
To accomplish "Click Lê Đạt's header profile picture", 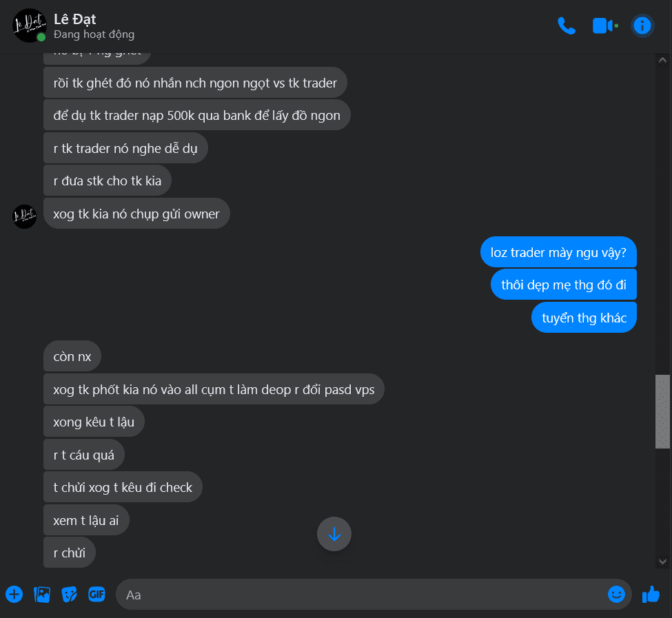I will click(29, 25).
